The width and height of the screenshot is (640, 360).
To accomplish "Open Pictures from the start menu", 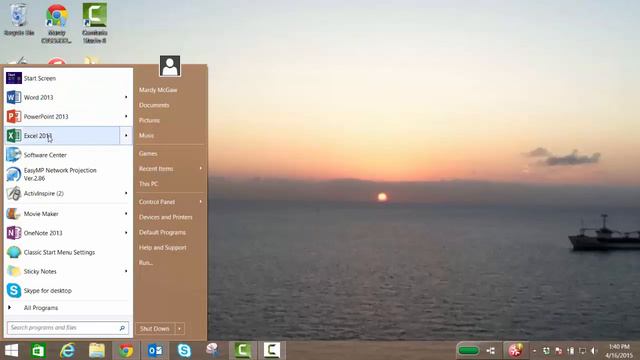I will click(x=149, y=120).
